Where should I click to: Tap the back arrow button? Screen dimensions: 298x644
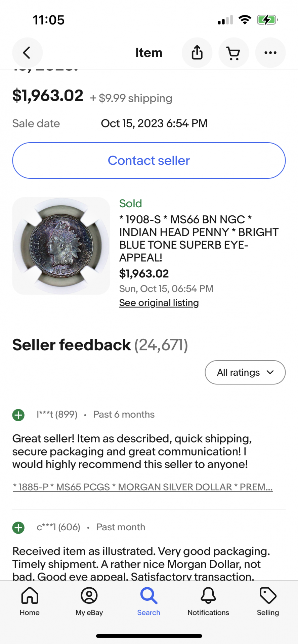click(27, 53)
